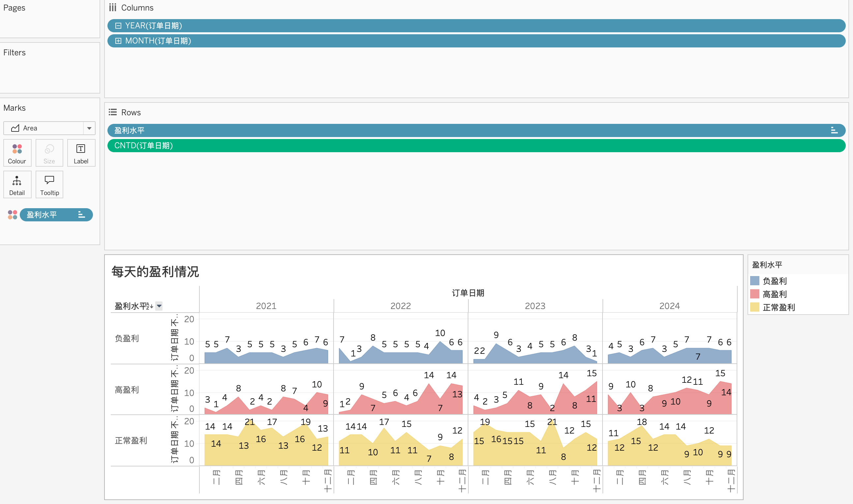Open the Area mark type dropdown
853x504 pixels.
89,128
